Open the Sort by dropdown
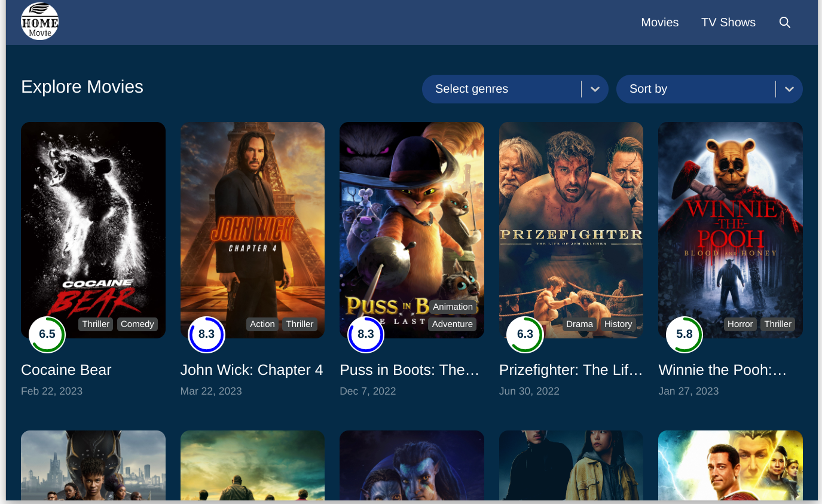 pyautogui.click(x=709, y=88)
